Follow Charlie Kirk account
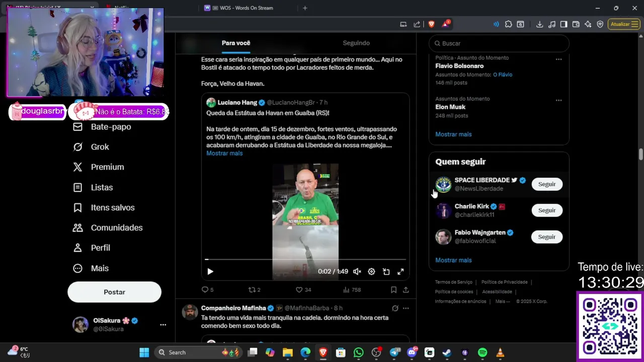The height and width of the screenshot is (362, 644). pos(547,210)
